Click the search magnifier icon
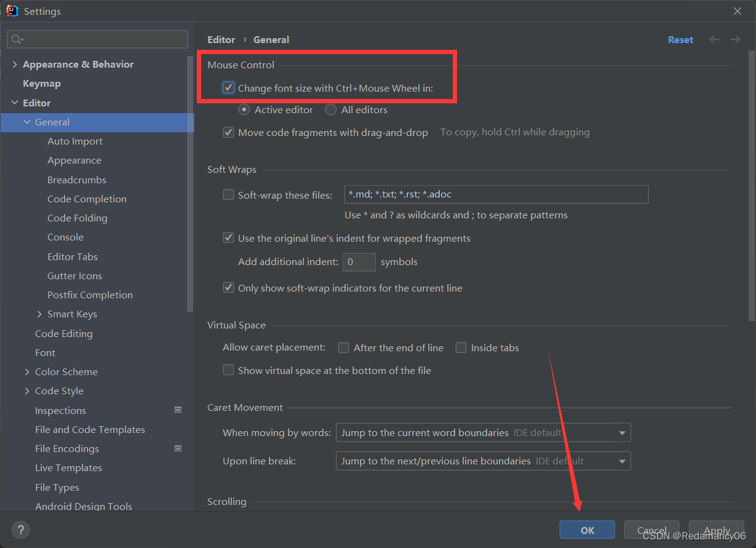This screenshot has height=548, width=756. click(x=17, y=39)
